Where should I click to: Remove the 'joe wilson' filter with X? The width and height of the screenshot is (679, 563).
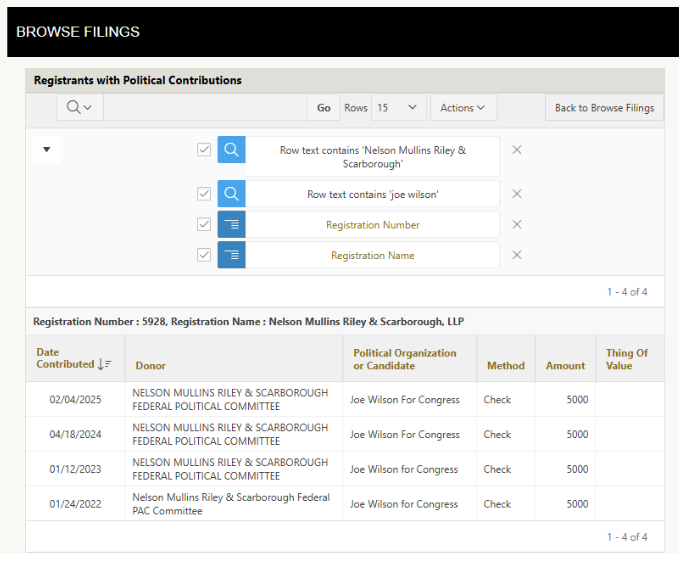coord(517,194)
